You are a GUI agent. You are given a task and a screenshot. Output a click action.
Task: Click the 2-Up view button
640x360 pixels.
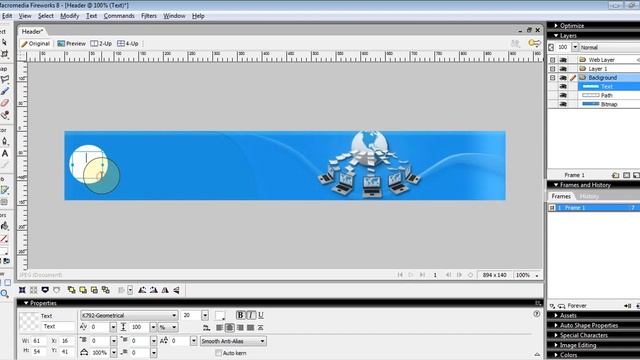tap(101, 43)
